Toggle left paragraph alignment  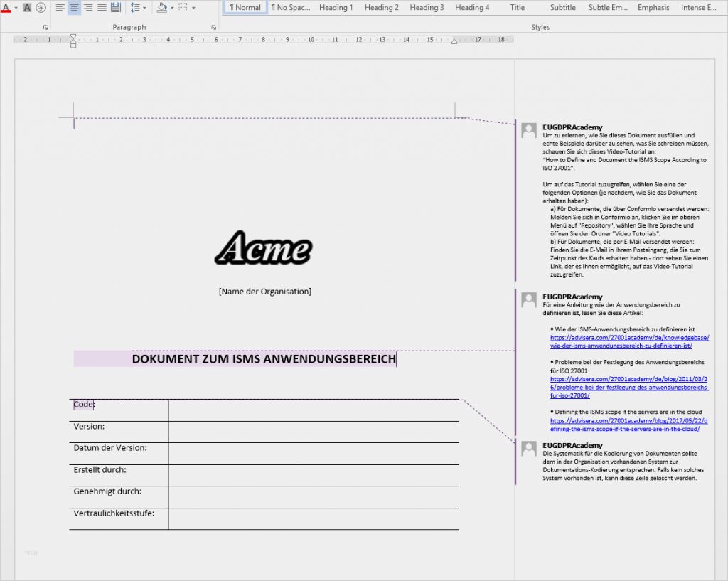[60, 8]
